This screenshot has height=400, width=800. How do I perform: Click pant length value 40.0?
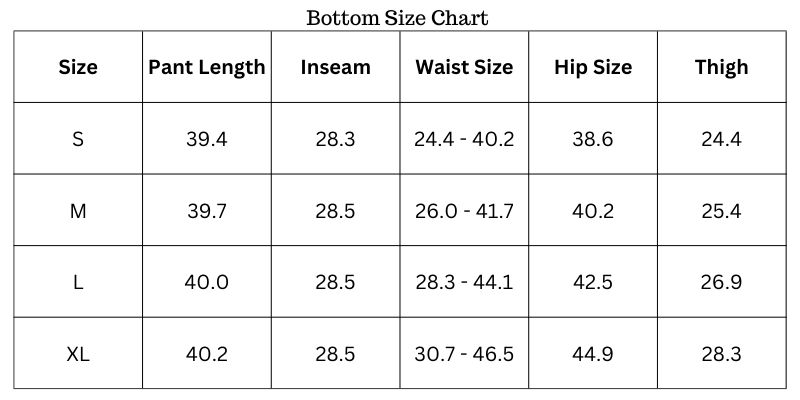coord(207,282)
